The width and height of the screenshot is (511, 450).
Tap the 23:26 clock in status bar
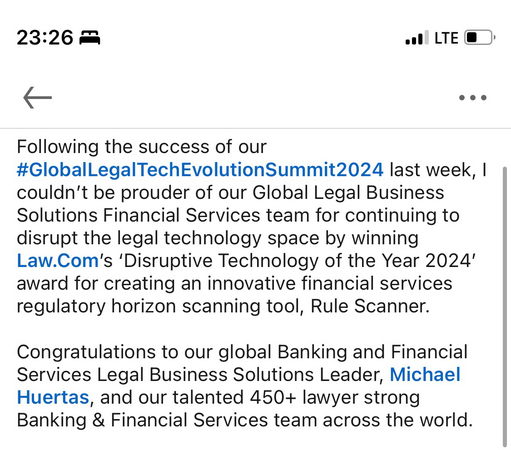click(x=45, y=37)
